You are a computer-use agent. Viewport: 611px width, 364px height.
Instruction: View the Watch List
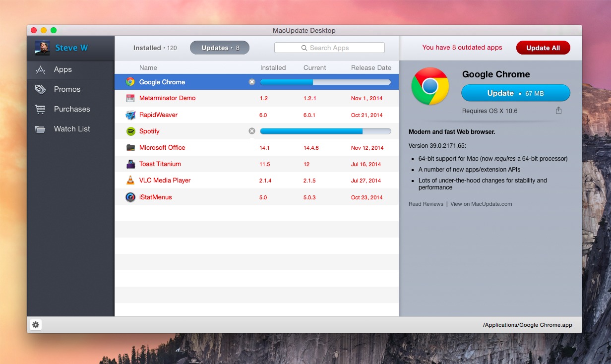click(71, 129)
